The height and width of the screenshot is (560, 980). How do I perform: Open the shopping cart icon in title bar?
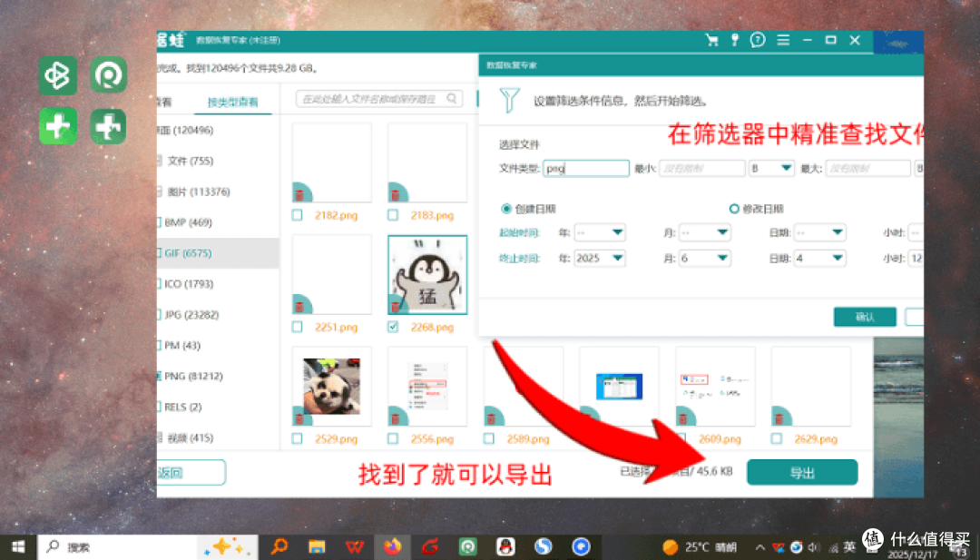pos(711,40)
